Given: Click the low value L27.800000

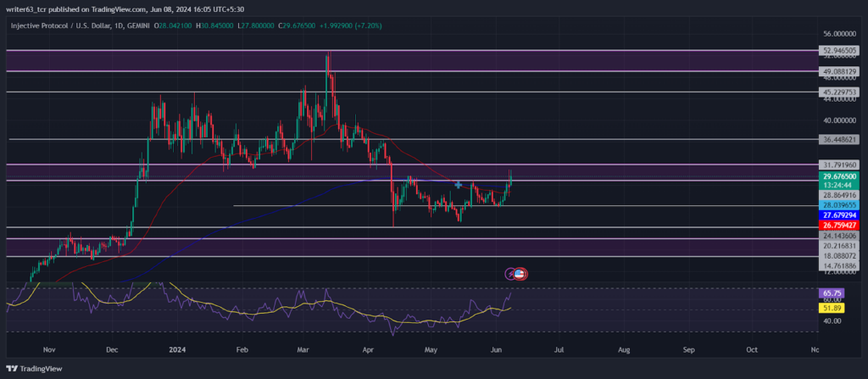Looking at the screenshot, I should [x=257, y=25].
